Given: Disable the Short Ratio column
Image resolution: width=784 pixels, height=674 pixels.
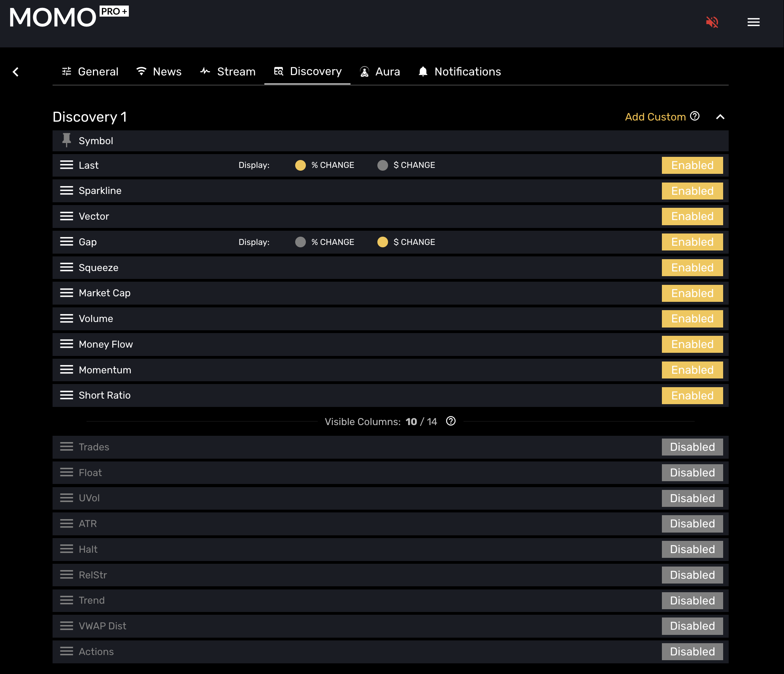Looking at the screenshot, I should 692,395.
